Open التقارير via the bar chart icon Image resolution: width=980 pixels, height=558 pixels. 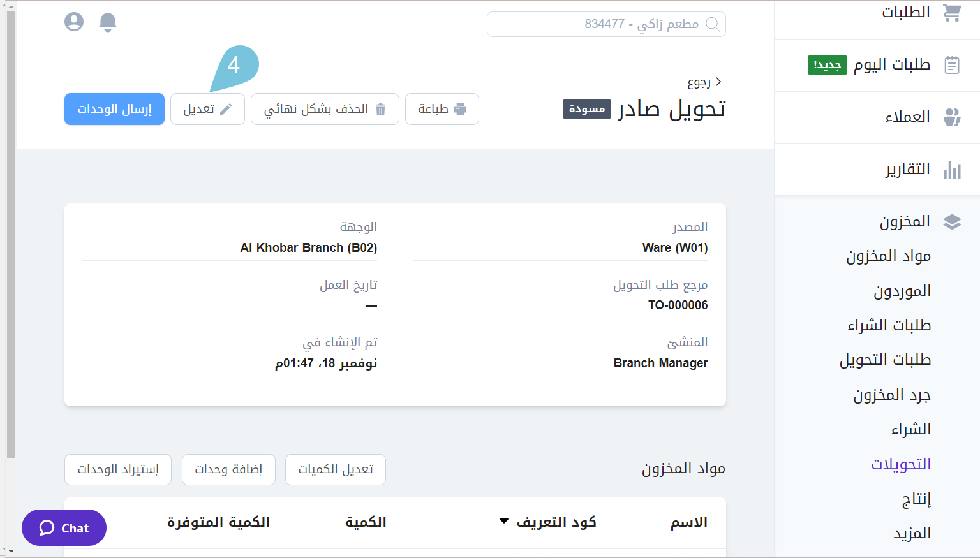click(x=953, y=169)
